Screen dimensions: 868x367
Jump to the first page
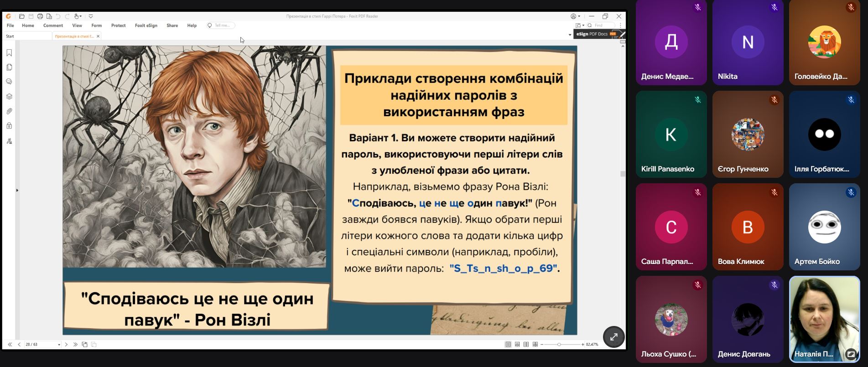[x=10, y=345]
